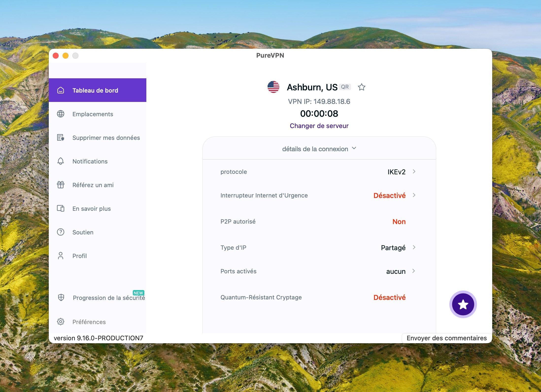
Task: Open En savoir plus
Action: [98, 209]
